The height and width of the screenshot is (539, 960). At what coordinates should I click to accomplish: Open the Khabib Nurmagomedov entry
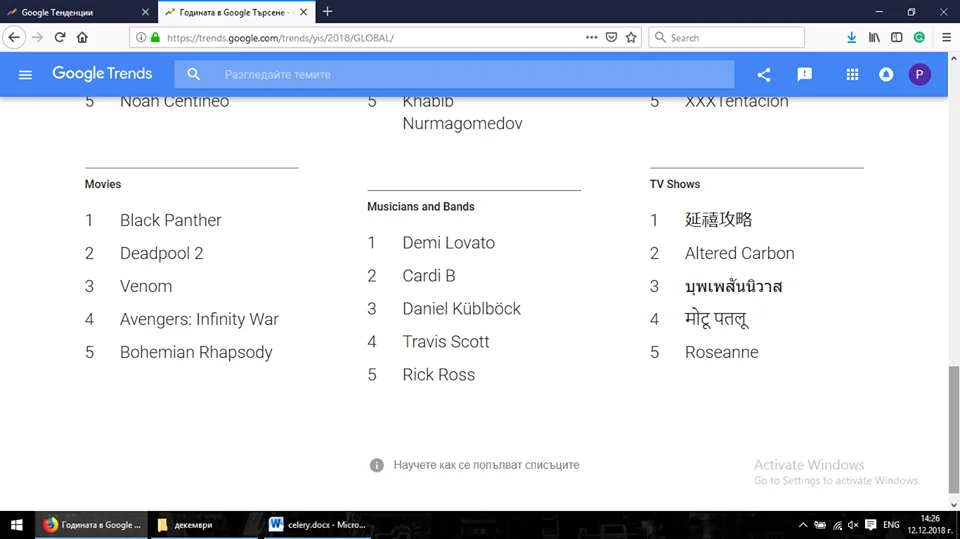click(462, 113)
